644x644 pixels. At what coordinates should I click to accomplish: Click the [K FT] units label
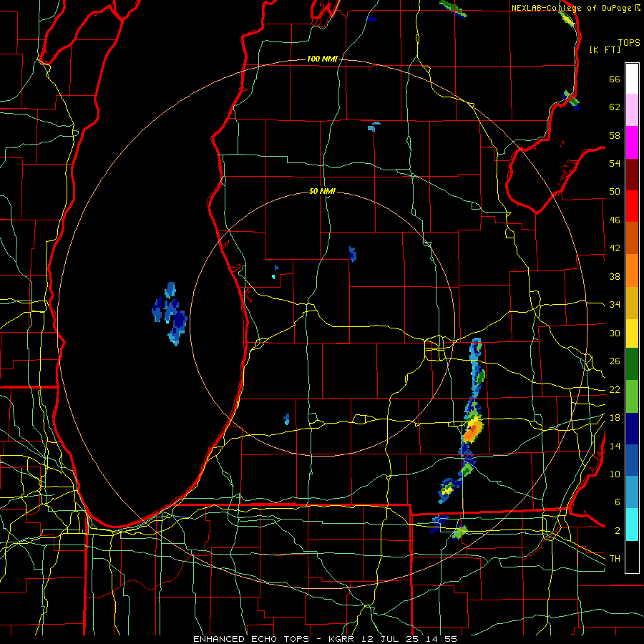tap(605, 50)
